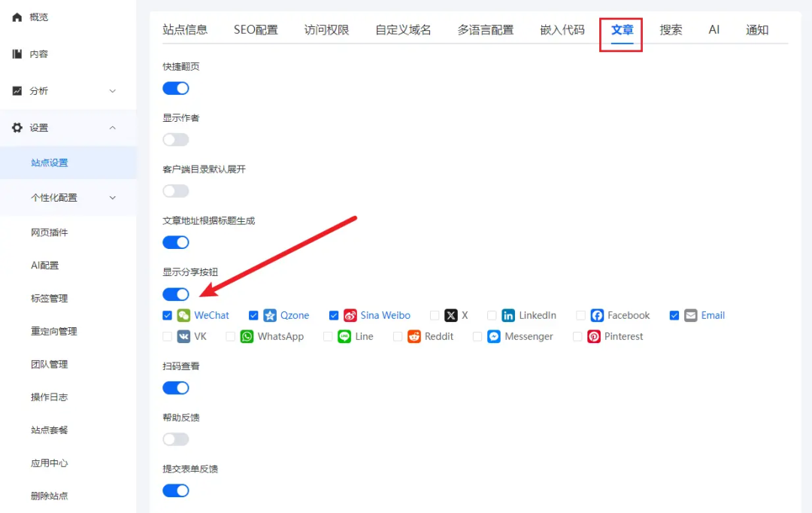
Task: Click the WhatsApp icon
Action: click(x=247, y=336)
